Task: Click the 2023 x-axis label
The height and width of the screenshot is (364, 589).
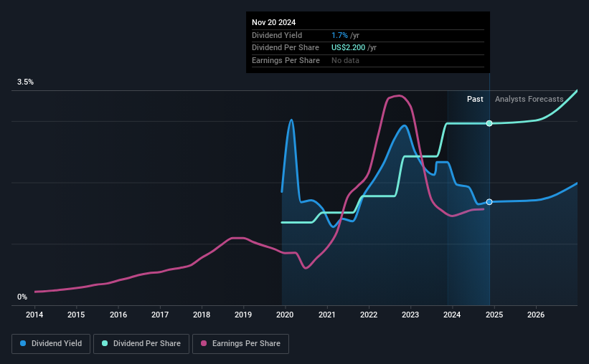Action: (410, 315)
